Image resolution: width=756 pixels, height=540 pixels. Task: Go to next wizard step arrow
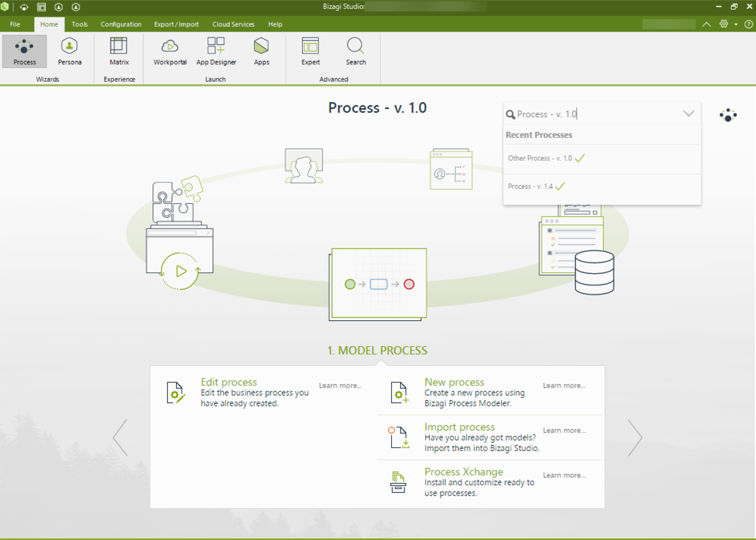635,437
